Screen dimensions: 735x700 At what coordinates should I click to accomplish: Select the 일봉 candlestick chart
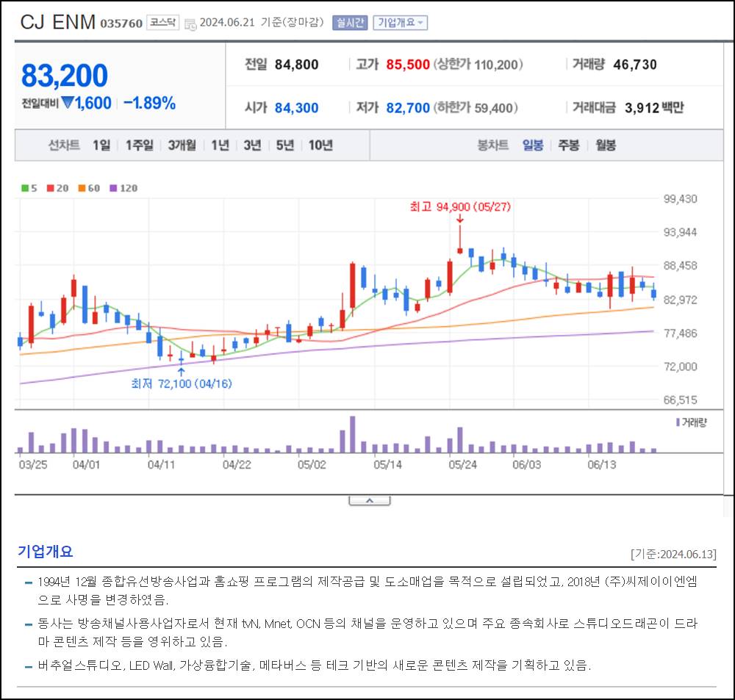533,145
